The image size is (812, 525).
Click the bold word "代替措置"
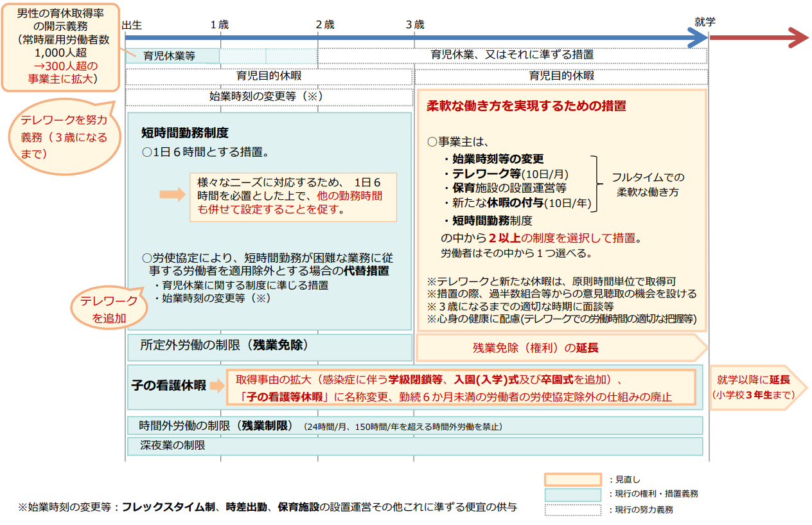click(x=367, y=271)
